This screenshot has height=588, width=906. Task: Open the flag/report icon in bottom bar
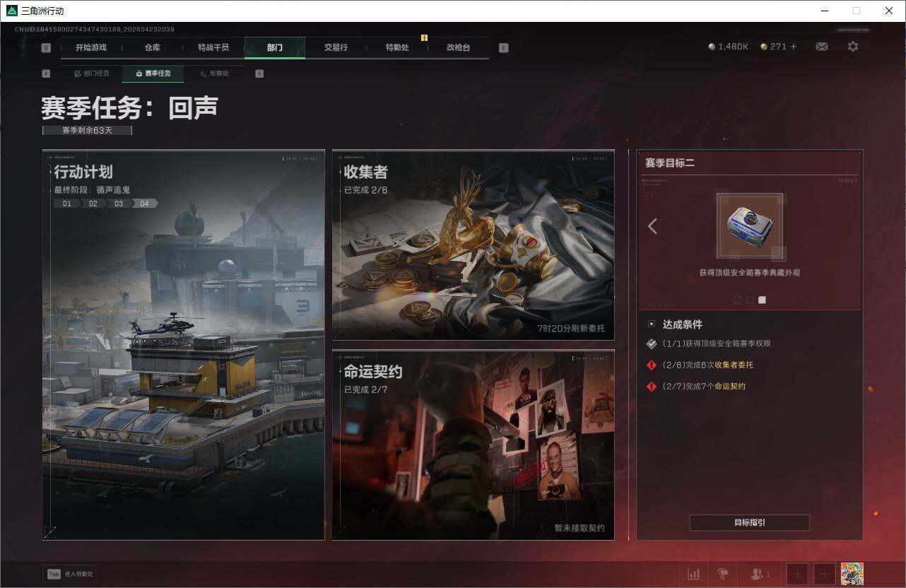[x=723, y=573]
